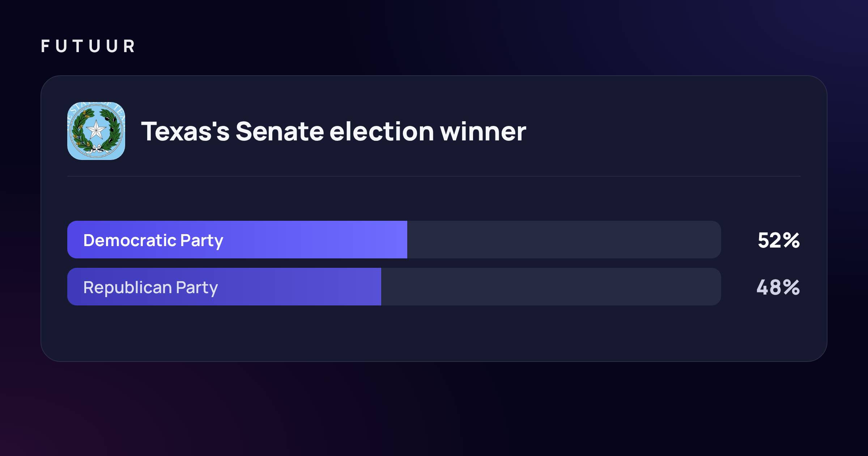
Task: Click the divider line under the title
Action: tap(434, 176)
